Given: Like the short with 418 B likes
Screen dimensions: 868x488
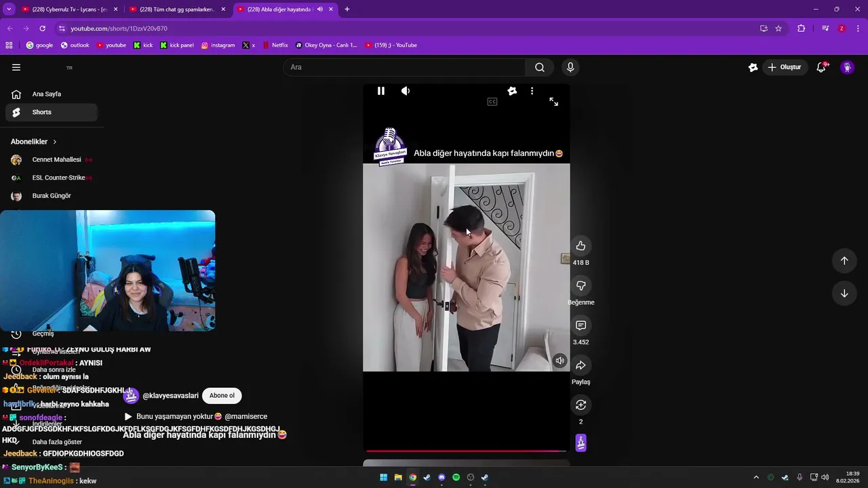Looking at the screenshot, I should tap(580, 246).
